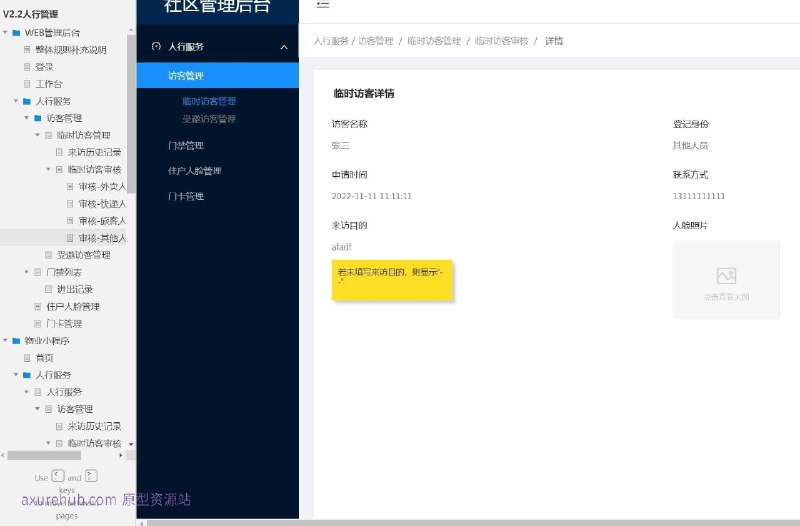Click the identity value 其他人员
The image size is (800, 526).
tap(690, 145)
